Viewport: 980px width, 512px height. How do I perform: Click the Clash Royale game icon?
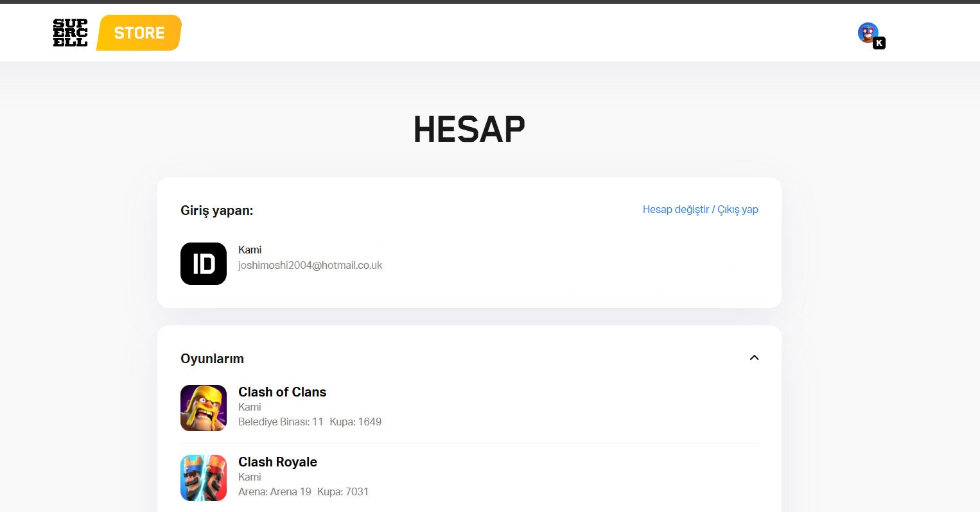204,478
